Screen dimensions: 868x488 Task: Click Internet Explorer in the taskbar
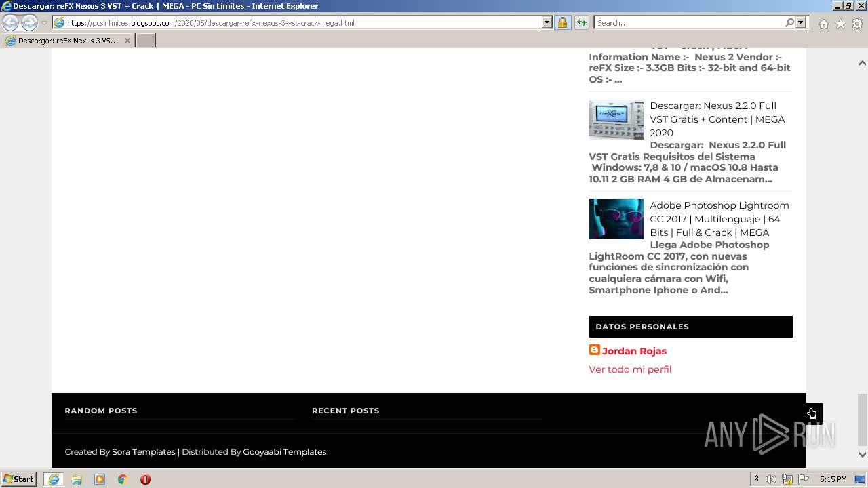(54, 479)
